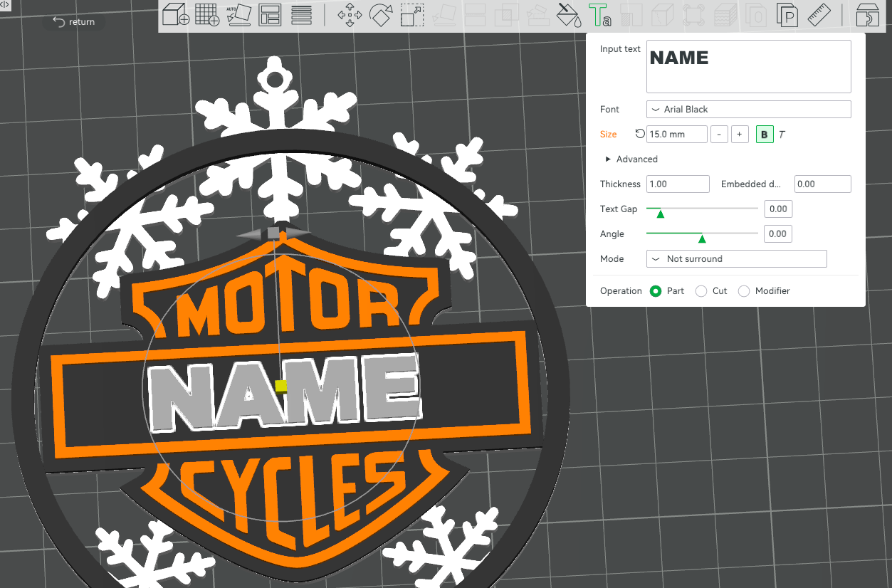892x588 pixels.
Task: Click the Text Gap slider handle
Action: point(660,213)
